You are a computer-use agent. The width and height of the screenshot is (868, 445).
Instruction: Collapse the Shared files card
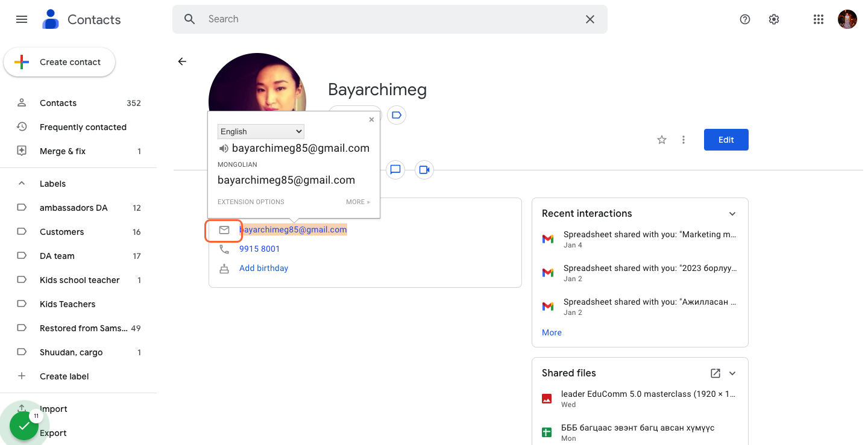[732, 373]
